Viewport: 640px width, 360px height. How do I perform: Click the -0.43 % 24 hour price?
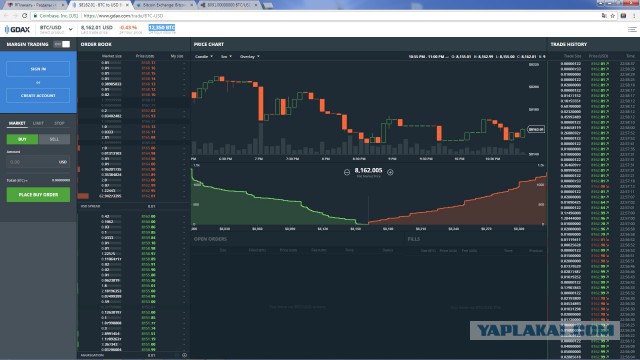128,27
